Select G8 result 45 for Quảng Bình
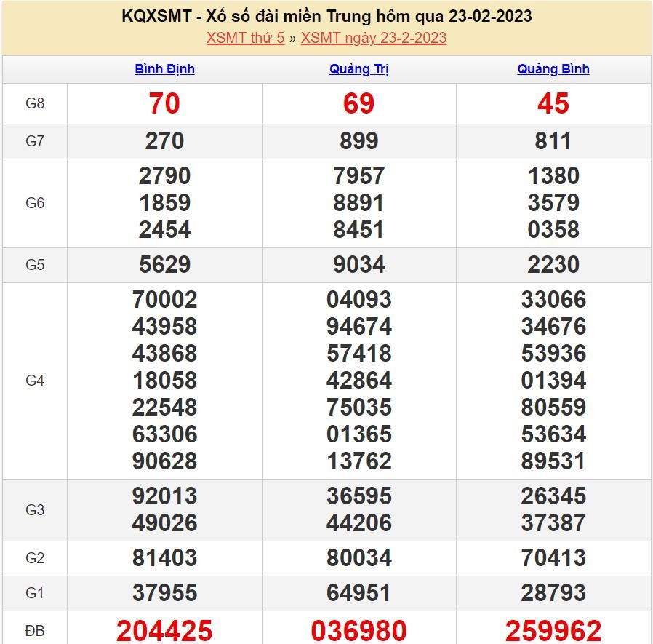This screenshot has height=644, width=653. [553, 103]
